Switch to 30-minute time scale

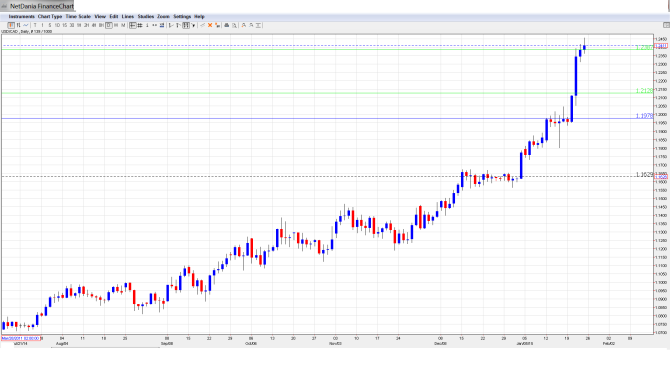click(x=72, y=26)
